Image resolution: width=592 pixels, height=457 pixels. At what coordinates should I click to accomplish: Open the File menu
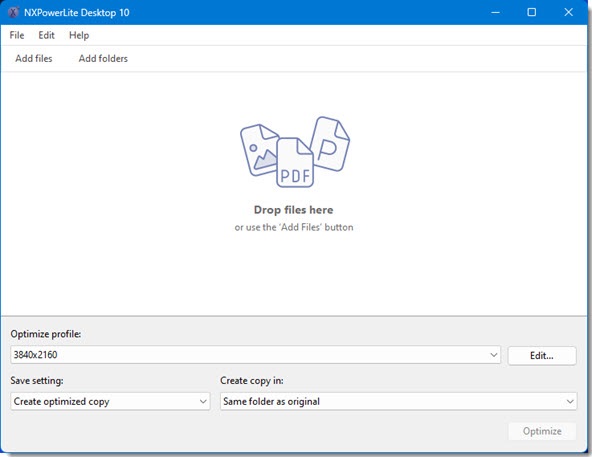point(17,35)
